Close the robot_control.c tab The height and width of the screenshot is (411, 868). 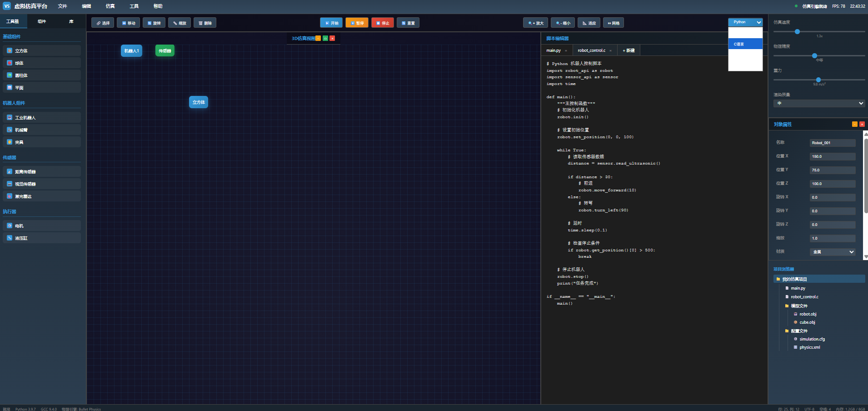(x=610, y=50)
